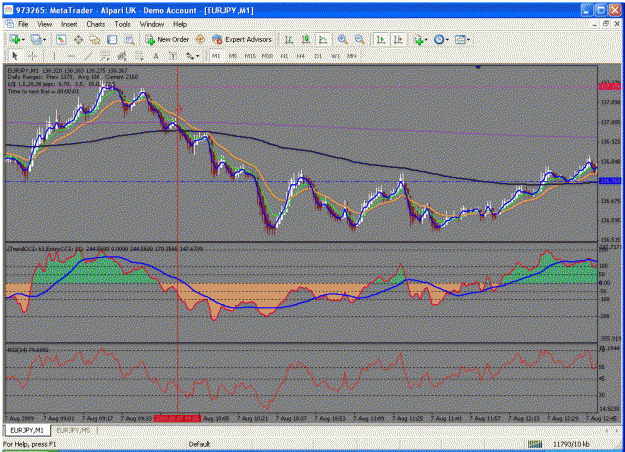Zoom in on the chart

point(342,39)
